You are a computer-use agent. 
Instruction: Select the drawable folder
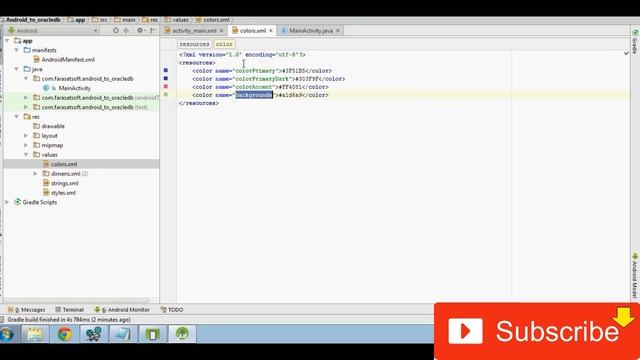tap(53, 126)
